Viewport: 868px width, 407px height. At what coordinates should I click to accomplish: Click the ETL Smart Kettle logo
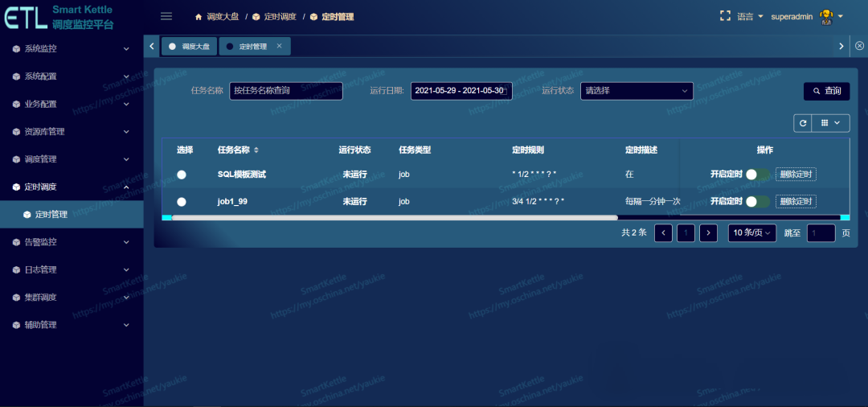59,17
